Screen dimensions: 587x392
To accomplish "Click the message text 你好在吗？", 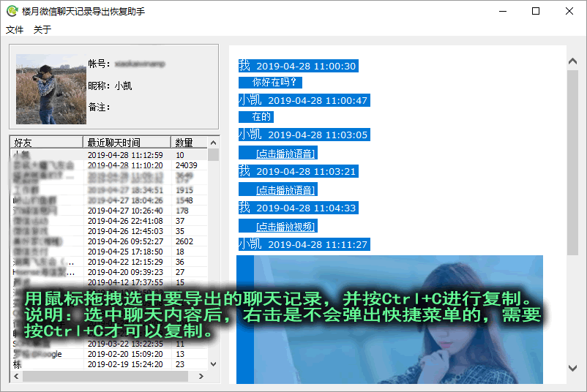I will point(274,82).
